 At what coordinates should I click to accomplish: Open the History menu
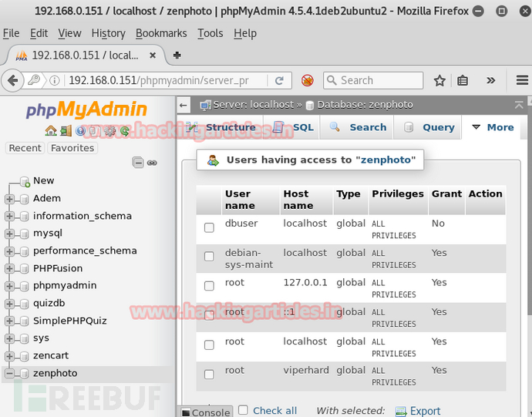click(x=108, y=33)
